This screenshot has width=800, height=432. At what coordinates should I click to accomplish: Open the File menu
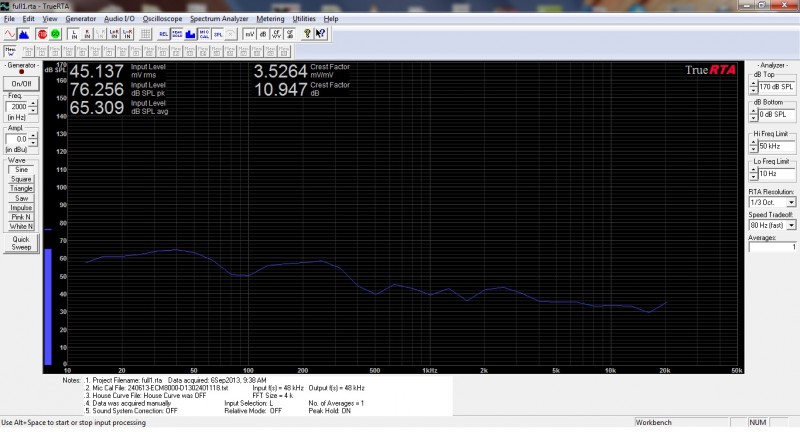(x=9, y=19)
